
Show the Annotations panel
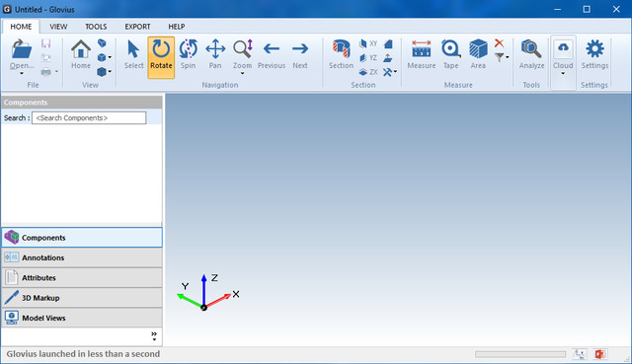82,257
